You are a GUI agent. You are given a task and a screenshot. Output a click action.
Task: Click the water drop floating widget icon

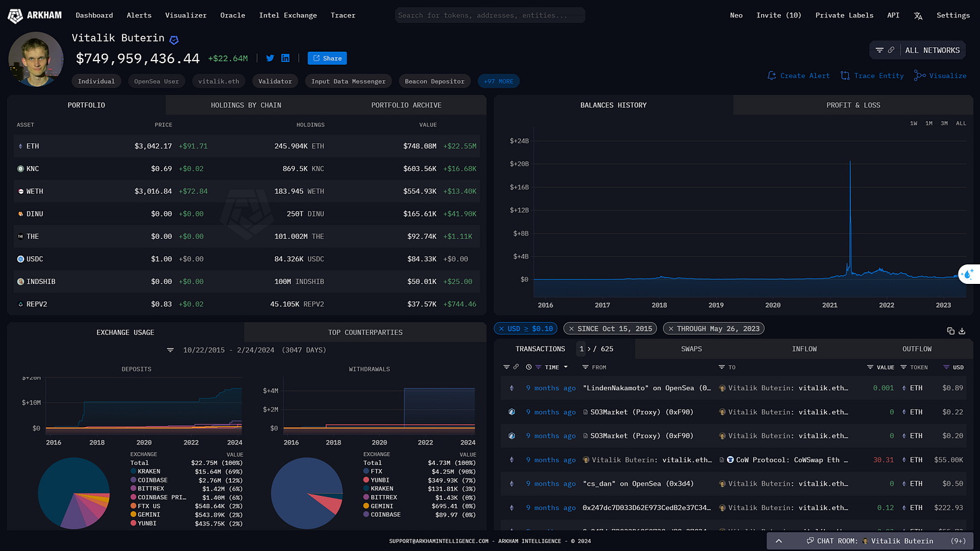click(968, 274)
